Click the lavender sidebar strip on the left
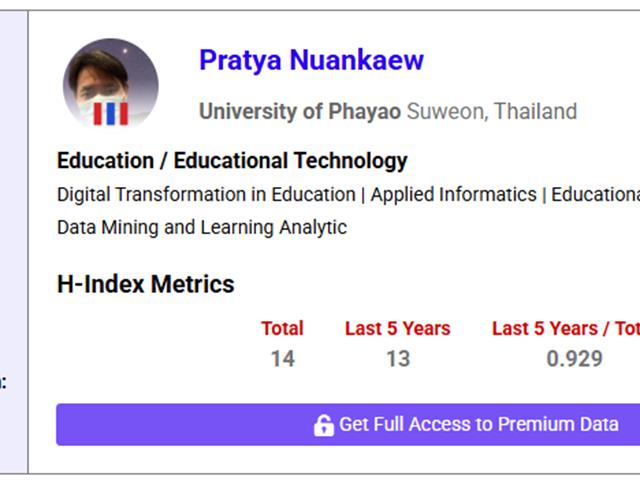 pos(14,242)
